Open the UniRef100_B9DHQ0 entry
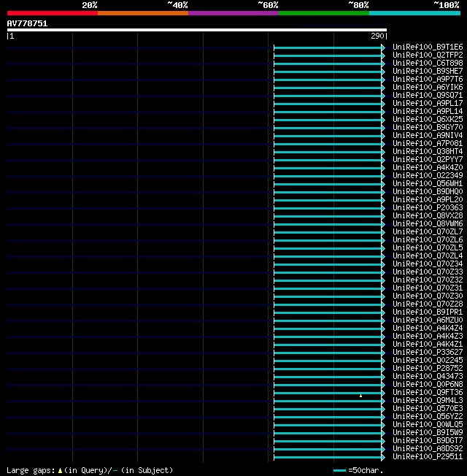The height and width of the screenshot is (476, 467). click(x=428, y=191)
